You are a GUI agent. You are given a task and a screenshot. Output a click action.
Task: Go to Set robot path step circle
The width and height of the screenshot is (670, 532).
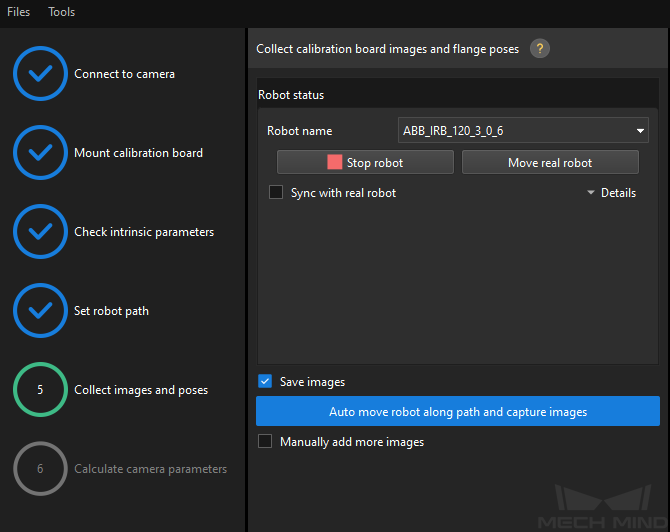[40, 311]
